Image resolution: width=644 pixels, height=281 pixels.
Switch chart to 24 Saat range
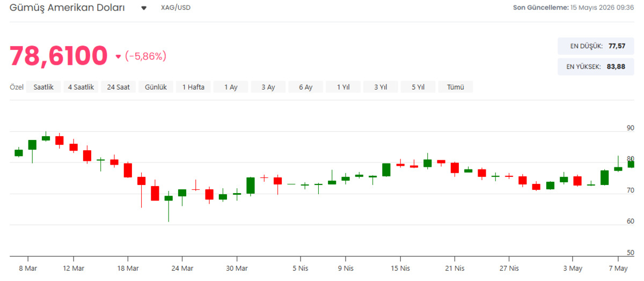click(x=119, y=87)
